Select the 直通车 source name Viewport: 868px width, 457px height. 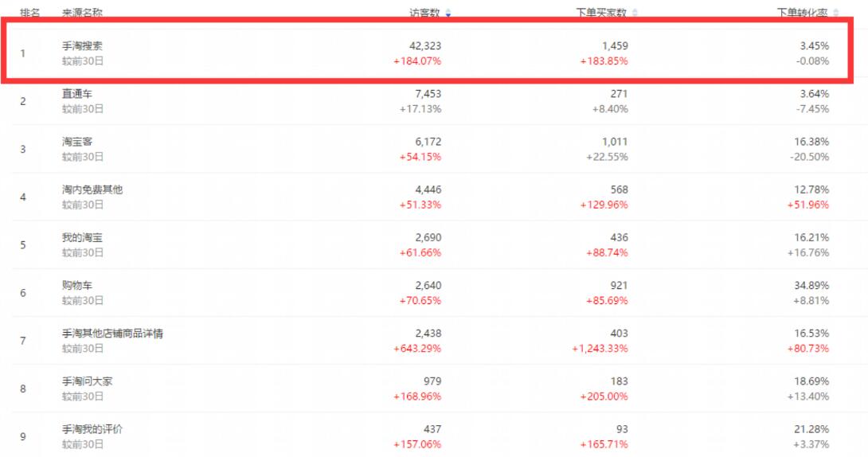[x=77, y=94]
